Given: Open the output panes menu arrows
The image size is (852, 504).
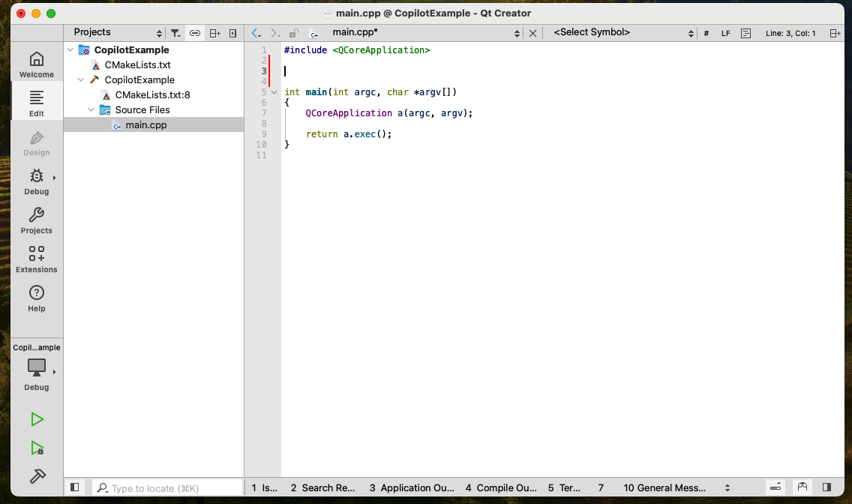Looking at the screenshot, I should [x=727, y=487].
